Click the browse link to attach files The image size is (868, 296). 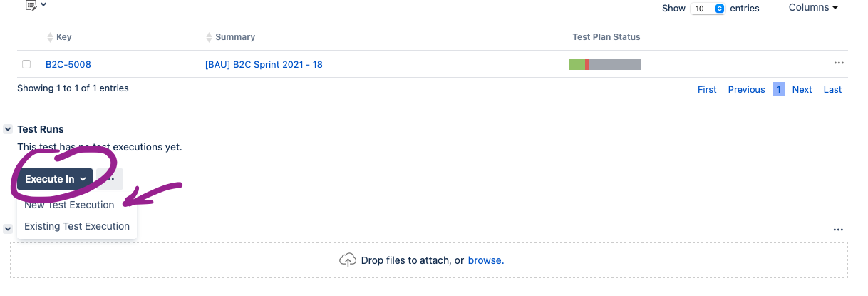tap(485, 260)
